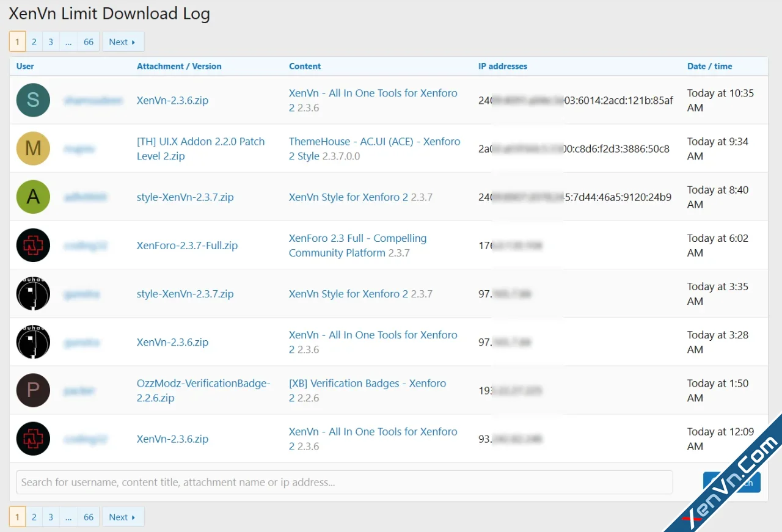Screen dimensions: 782x532
Task: Open XenVn Style for Xenforo 2, 3:35 AM row
Action: [x=348, y=294]
